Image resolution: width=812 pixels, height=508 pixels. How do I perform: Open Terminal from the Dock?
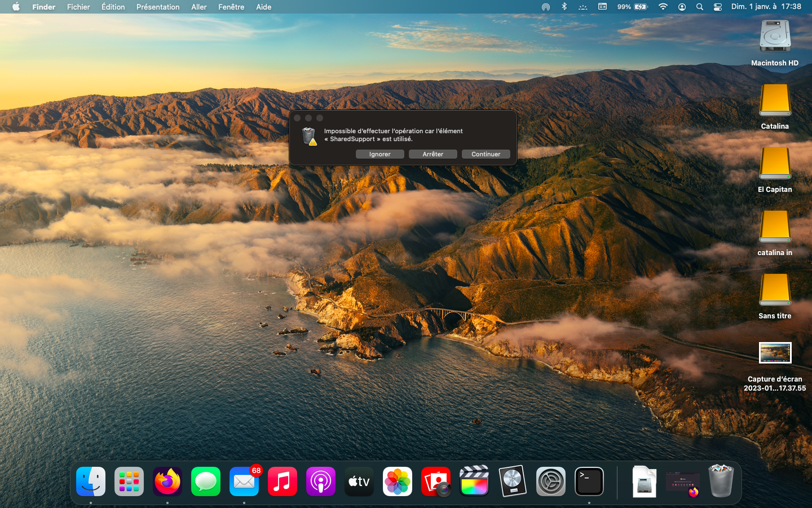(x=589, y=482)
